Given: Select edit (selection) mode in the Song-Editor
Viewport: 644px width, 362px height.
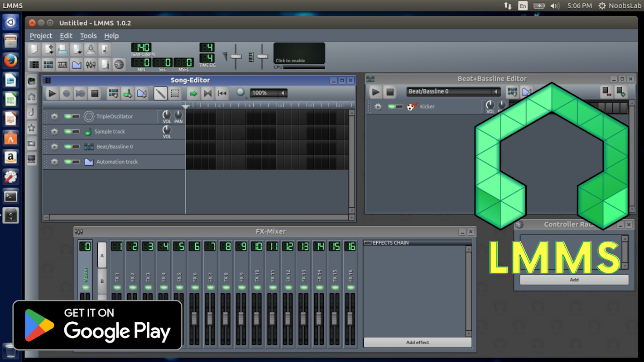Looking at the screenshot, I should [x=175, y=94].
